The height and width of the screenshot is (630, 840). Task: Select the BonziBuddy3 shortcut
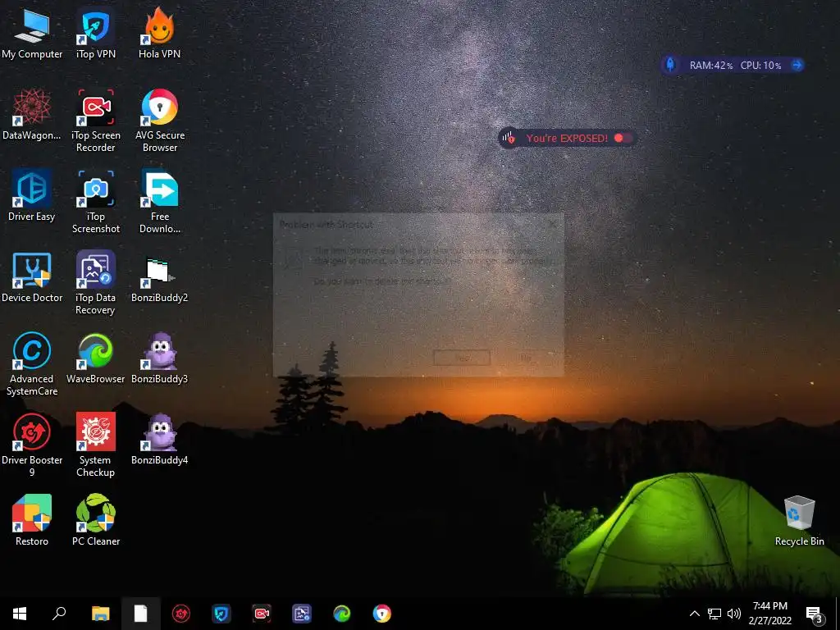(160, 359)
